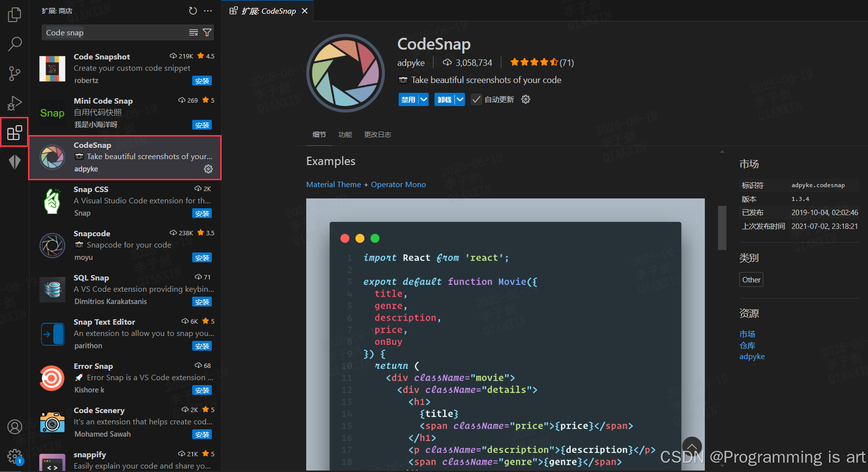Install the Snap CSS extension
Viewport: 868px width, 472px height.
pos(202,214)
